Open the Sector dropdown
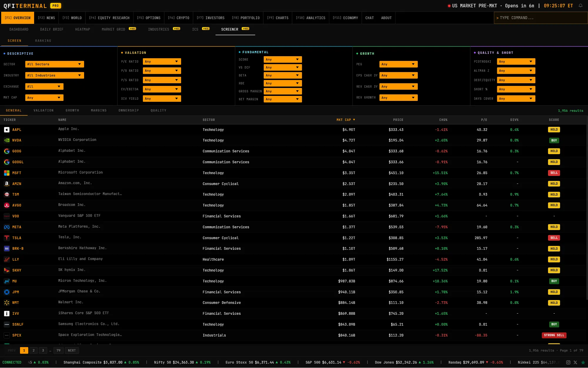Image resolution: width=588 pixels, height=368 pixels. (x=55, y=64)
